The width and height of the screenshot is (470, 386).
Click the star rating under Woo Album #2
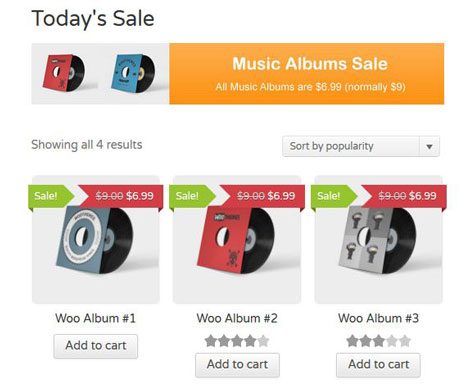pyautogui.click(x=237, y=341)
